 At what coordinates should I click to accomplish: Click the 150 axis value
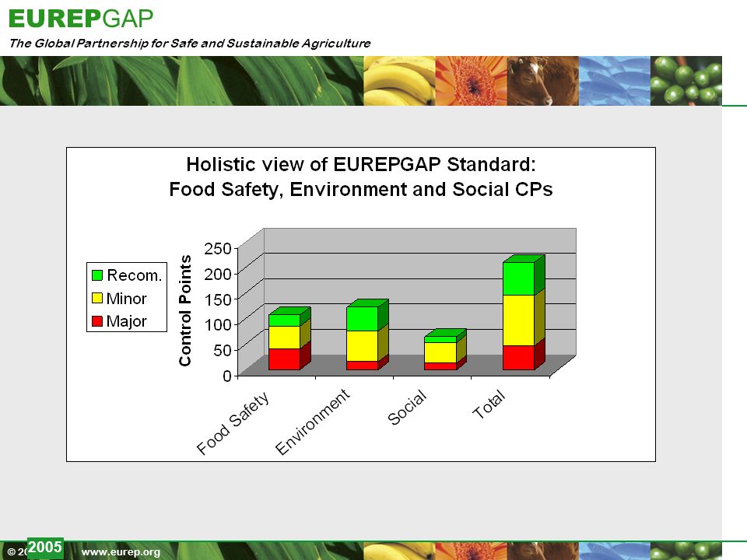click(218, 299)
